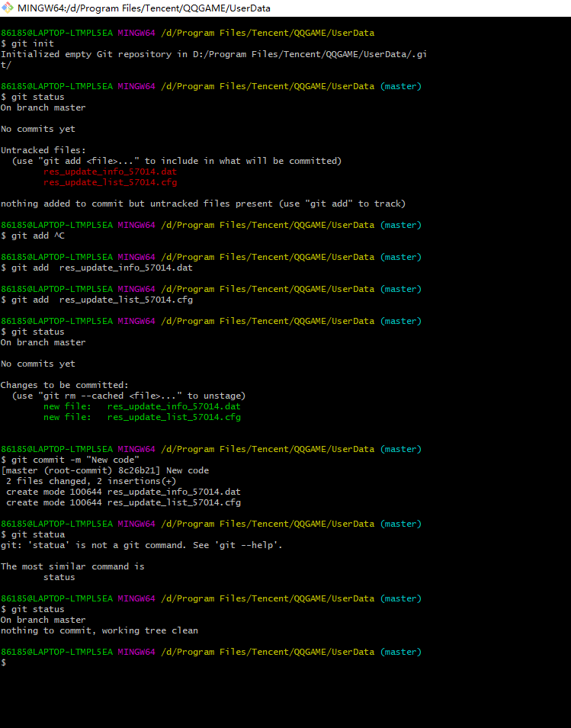Click the 'Untracked files:' heading
Viewport: 571px width, 728px height.
tap(43, 150)
